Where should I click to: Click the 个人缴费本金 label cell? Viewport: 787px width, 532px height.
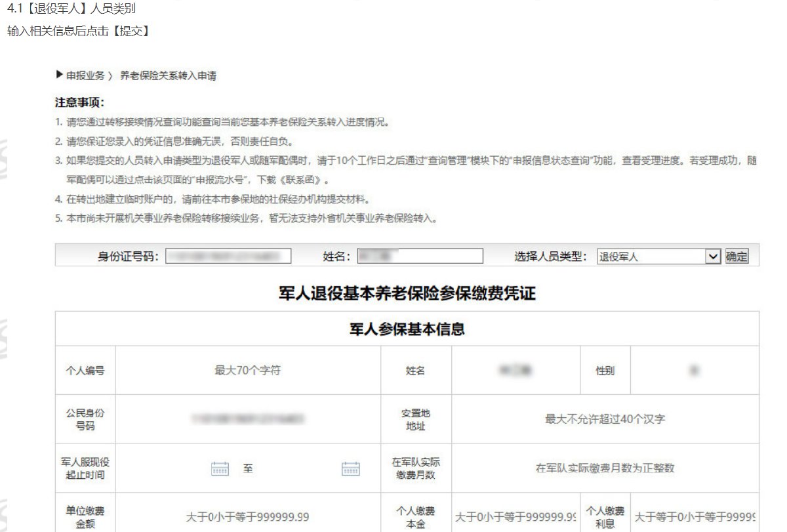pyautogui.click(x=416, y=517)
